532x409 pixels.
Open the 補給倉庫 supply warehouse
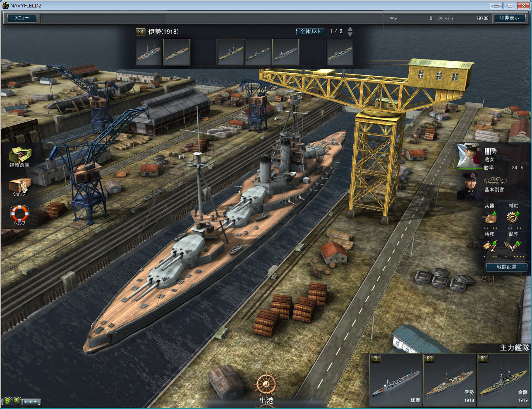pyautogui.click(x=20, y=156)
